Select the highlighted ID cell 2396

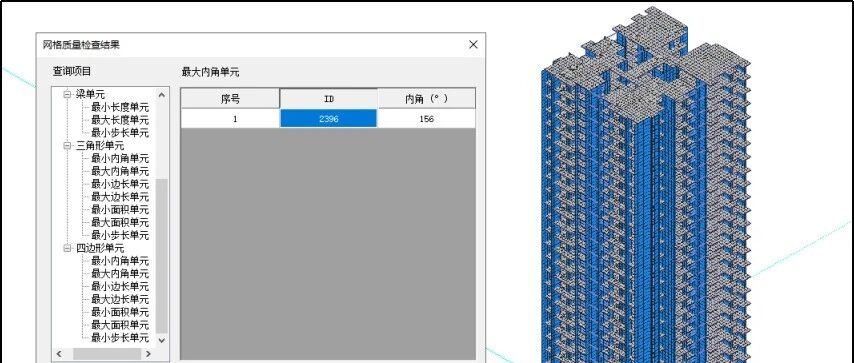pyautogui.click(x=328, y=118)
